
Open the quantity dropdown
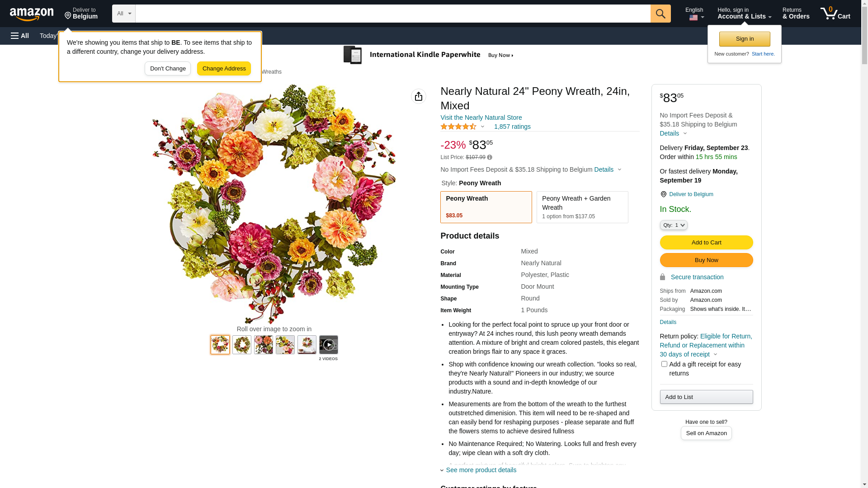(x=673, y=225)
